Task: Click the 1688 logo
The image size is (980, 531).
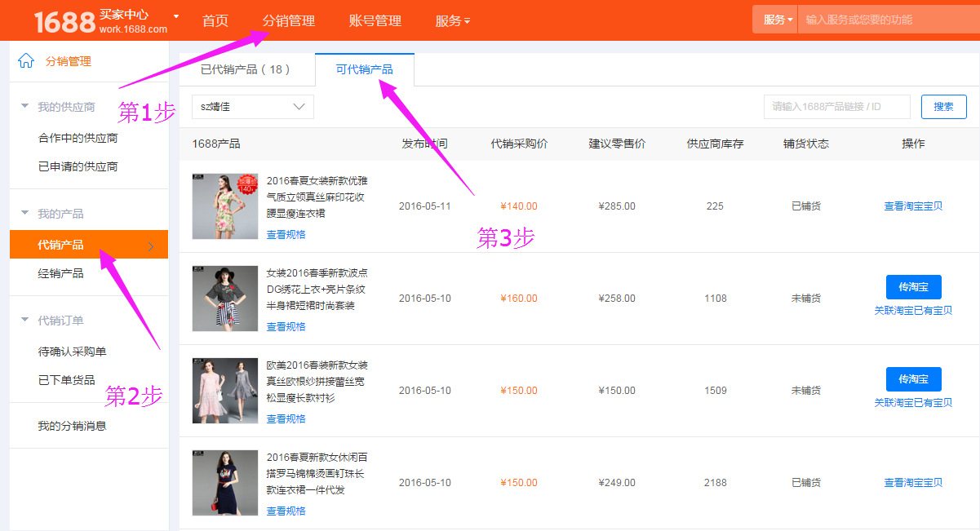Action: click(x=65, y=21)
